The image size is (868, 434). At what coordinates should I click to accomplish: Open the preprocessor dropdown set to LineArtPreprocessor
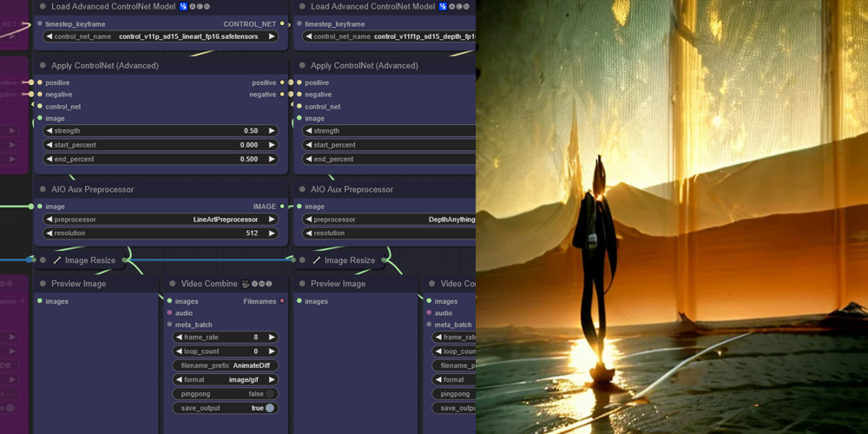pyautogui.click(x=161, y=220)
